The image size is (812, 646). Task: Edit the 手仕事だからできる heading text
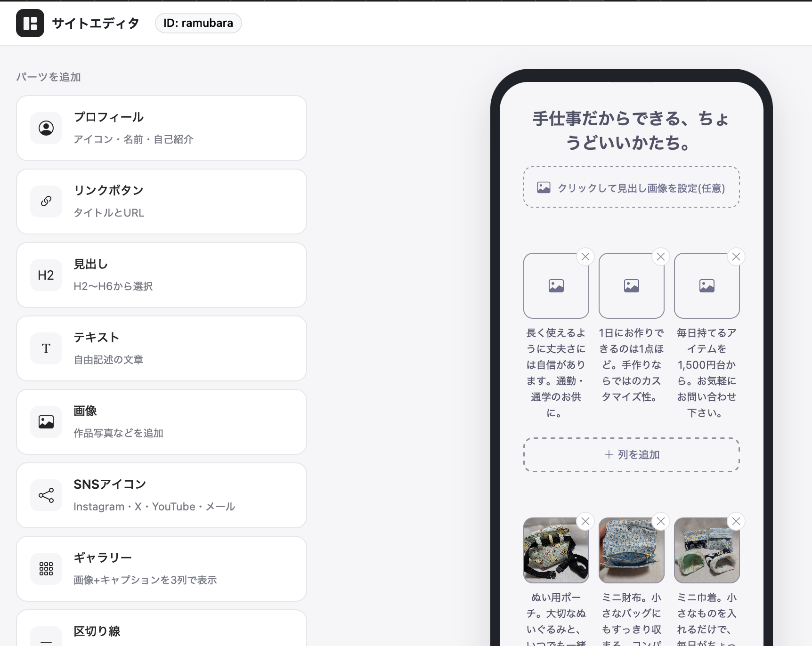coord(632,130)
